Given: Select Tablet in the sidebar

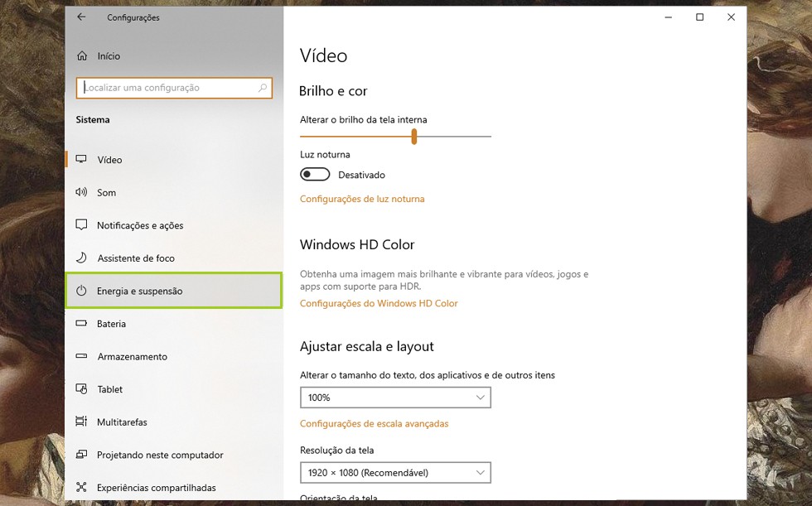Looking at the screenshot, I should 174,389.
